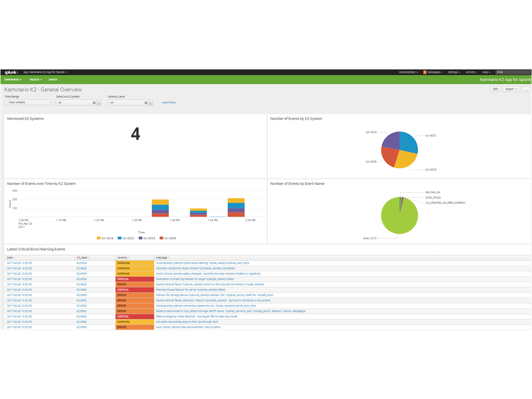Image resolution: width=532 pixels, height=399 pixels.
Task: Click the orange Messages count badge
Action: (x=425, y=72)
